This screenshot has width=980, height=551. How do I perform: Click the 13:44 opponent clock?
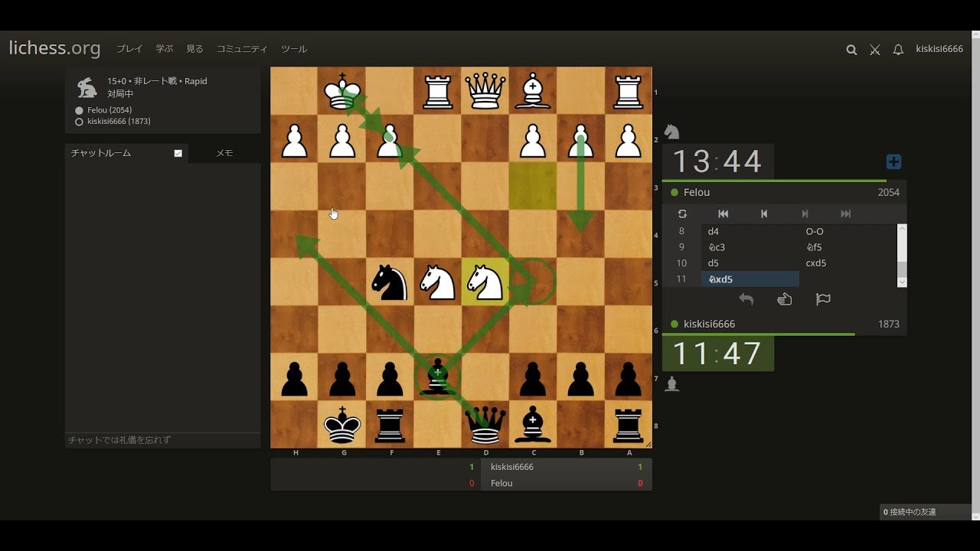click(x=717, y=161)
